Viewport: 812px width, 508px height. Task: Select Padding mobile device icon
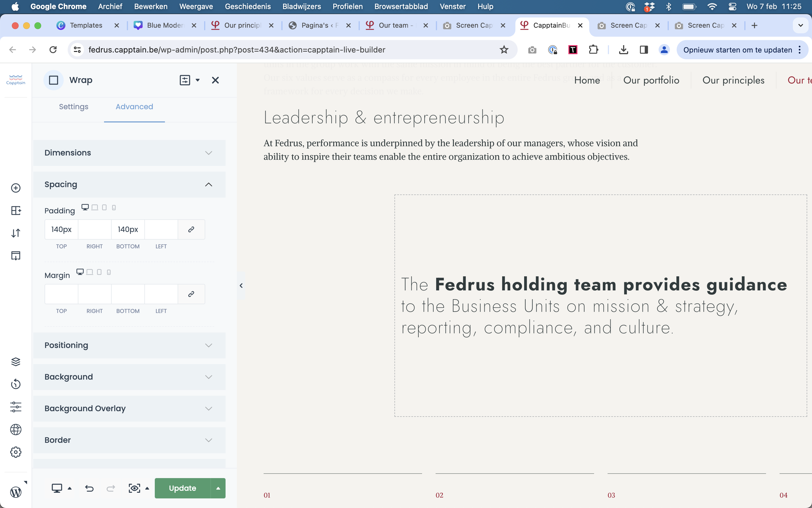coord(114,208)
